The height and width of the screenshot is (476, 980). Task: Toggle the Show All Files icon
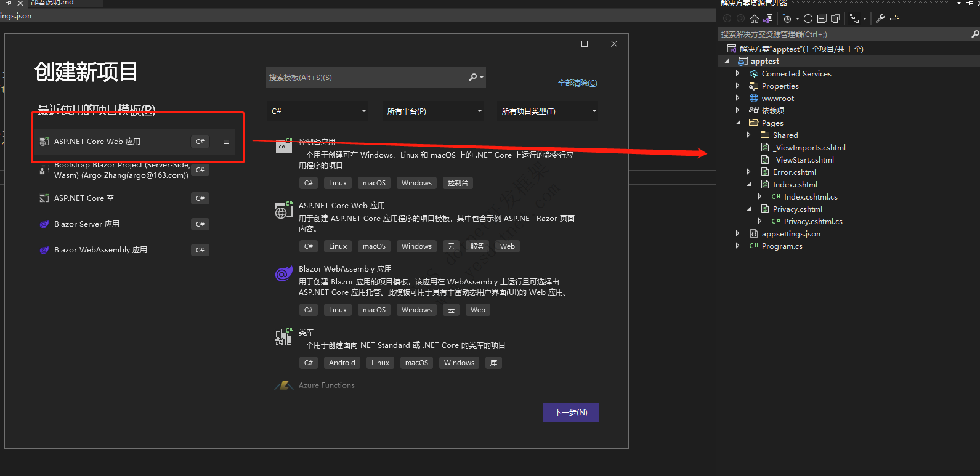click(x=835, y=18)
